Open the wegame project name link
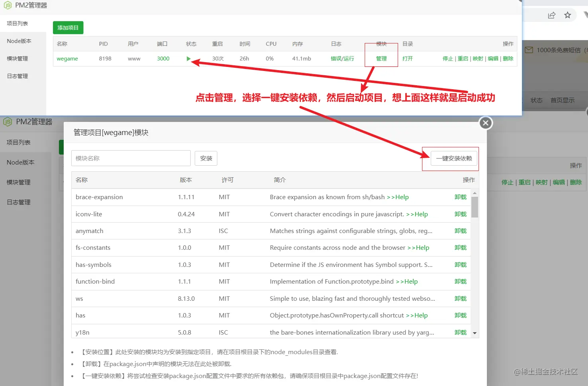 pyautogui.click(x=67, y=59)
